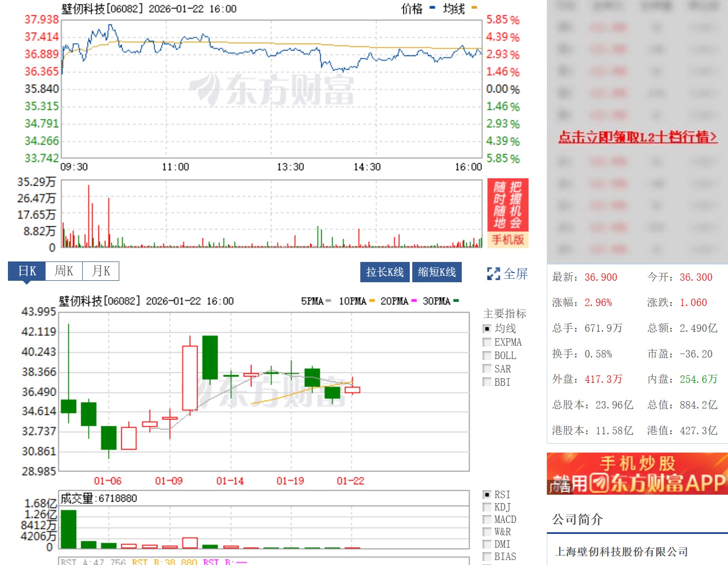
Task: Select the KDJ indicator checkbox
Action: [x=487, y=507]
